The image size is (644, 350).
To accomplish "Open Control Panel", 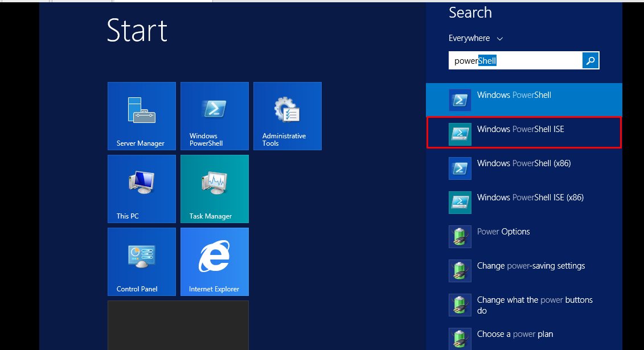I will click(141, 262).
